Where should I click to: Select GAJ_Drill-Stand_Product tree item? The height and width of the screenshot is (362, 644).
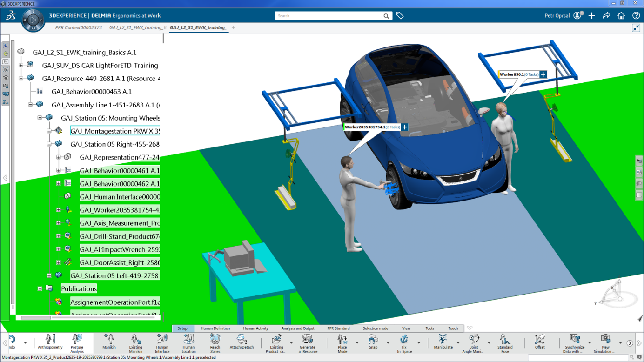coord(120,236)
